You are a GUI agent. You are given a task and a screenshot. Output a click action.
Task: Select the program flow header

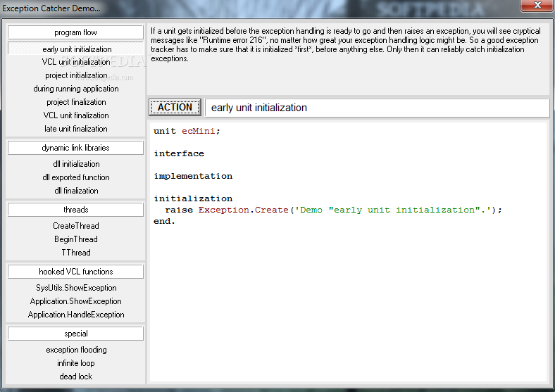point(75,32)
